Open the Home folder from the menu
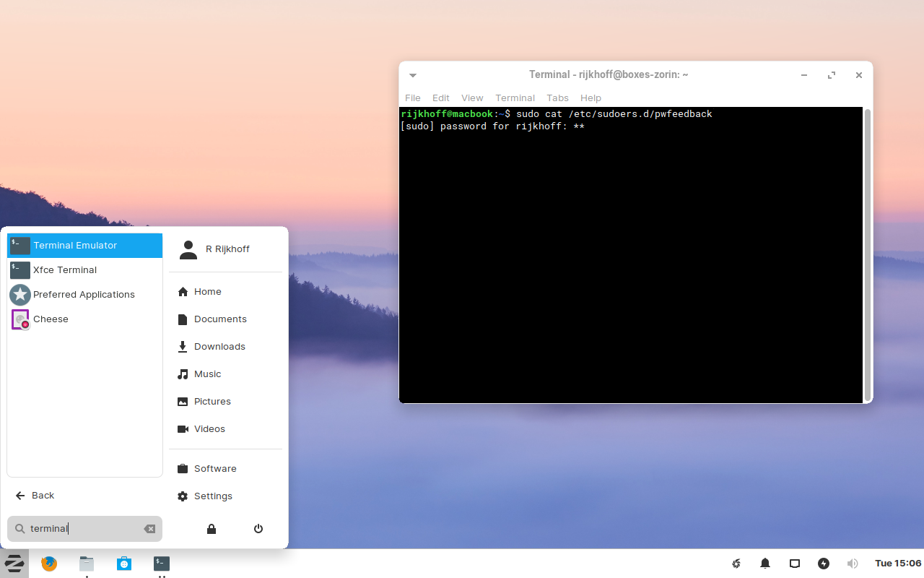Screen dimensions: 924x578 [225, 292]
